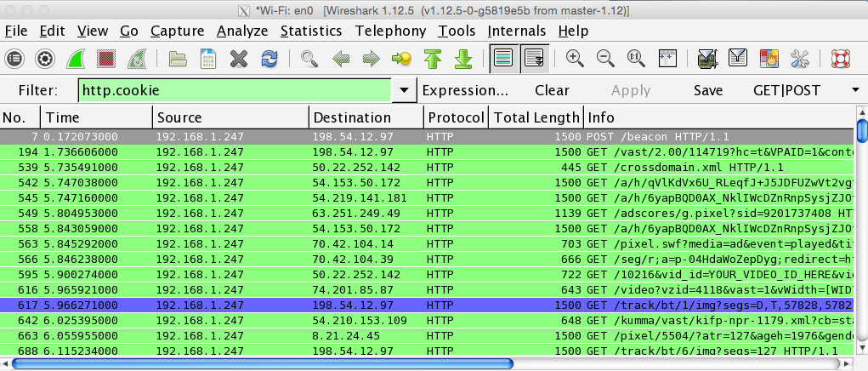The width and height of the screenshot is (868, 371).
Task: Close the capture file with the X icon
Action: click(239, 58)
